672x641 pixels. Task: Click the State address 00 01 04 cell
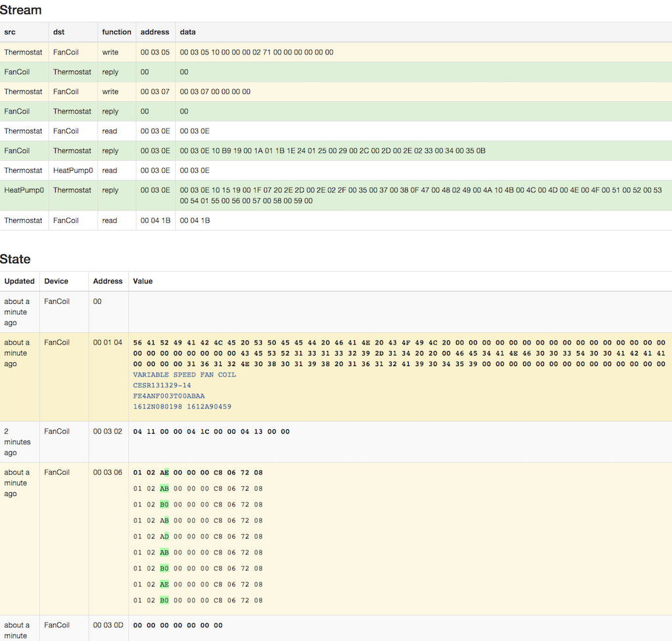[108, 342]
